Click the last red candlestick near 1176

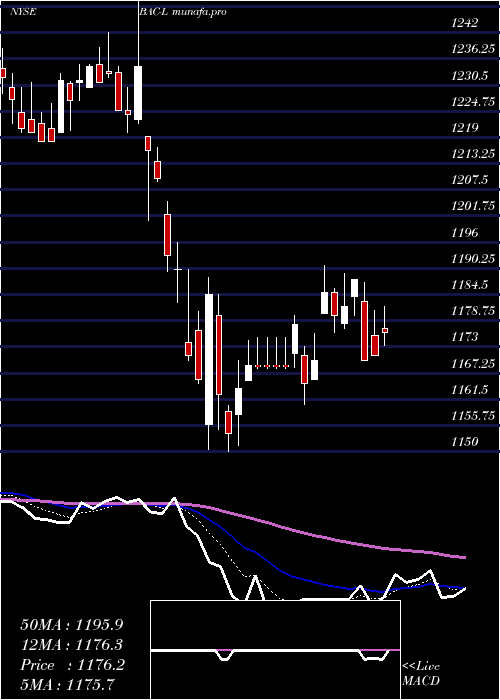(x=385, y=330)
